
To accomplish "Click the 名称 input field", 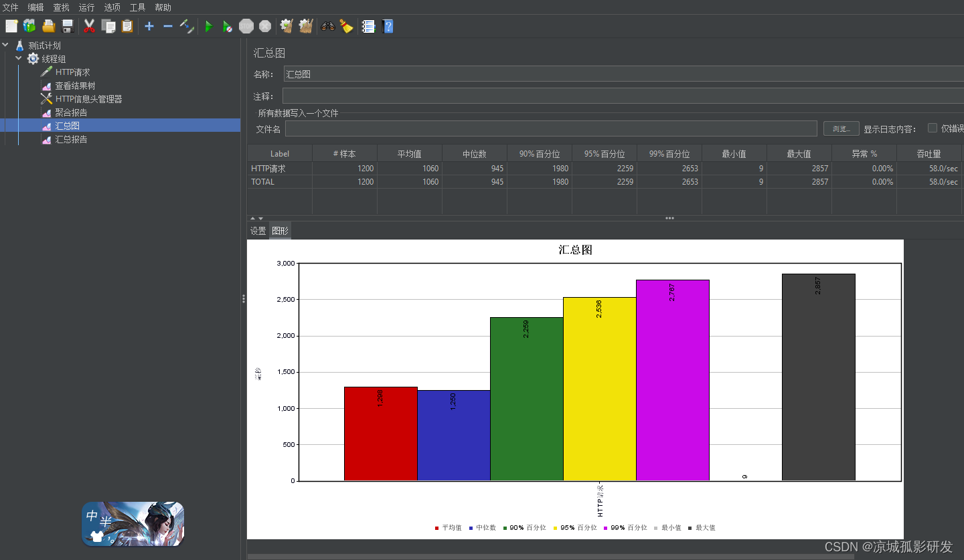I will 624,74.
